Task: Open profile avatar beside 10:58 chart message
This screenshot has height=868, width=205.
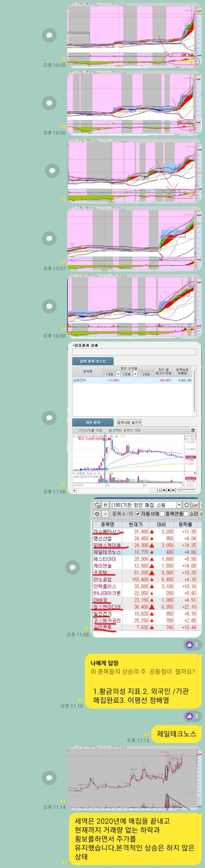Action: (49, 306)
